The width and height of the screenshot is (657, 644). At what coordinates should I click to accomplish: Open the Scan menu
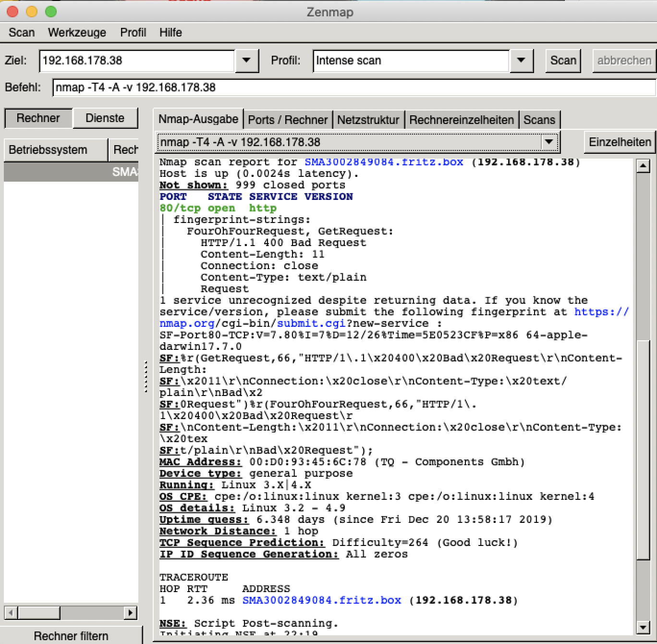(22, 33)
